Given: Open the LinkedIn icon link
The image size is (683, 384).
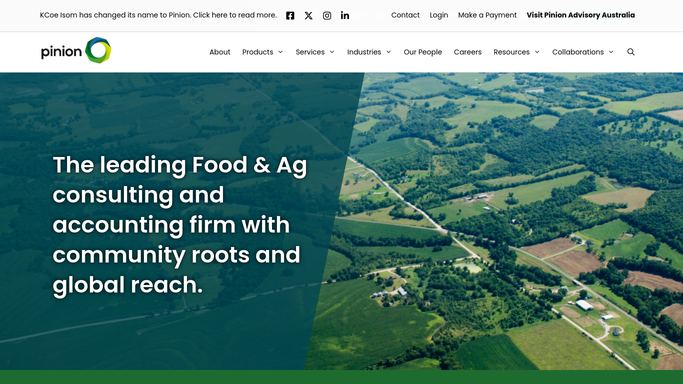Looking at the screenshot, I should click(345, 16).
